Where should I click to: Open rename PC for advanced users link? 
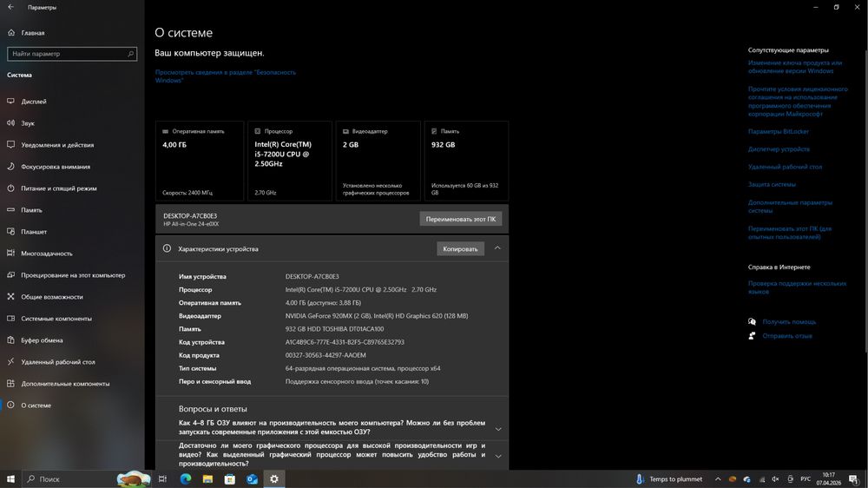(790, 233)
